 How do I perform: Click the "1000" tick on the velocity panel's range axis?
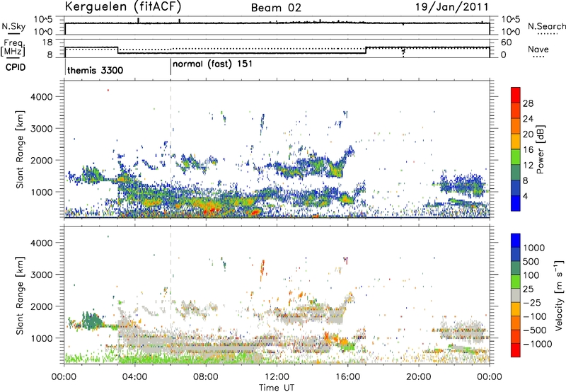41,338
